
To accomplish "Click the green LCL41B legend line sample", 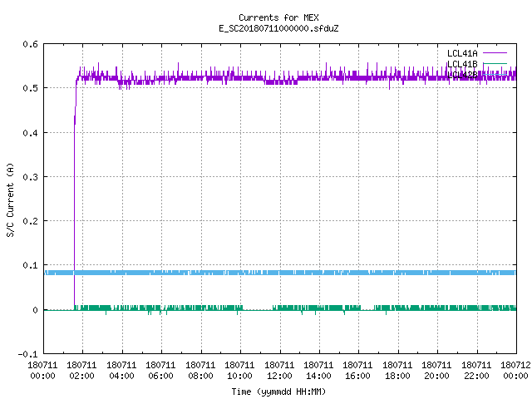I will (495, 63).
